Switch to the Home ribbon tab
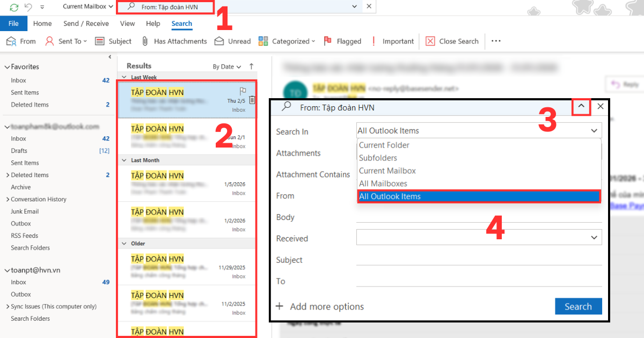644x338 pixels. coord(42,23)
